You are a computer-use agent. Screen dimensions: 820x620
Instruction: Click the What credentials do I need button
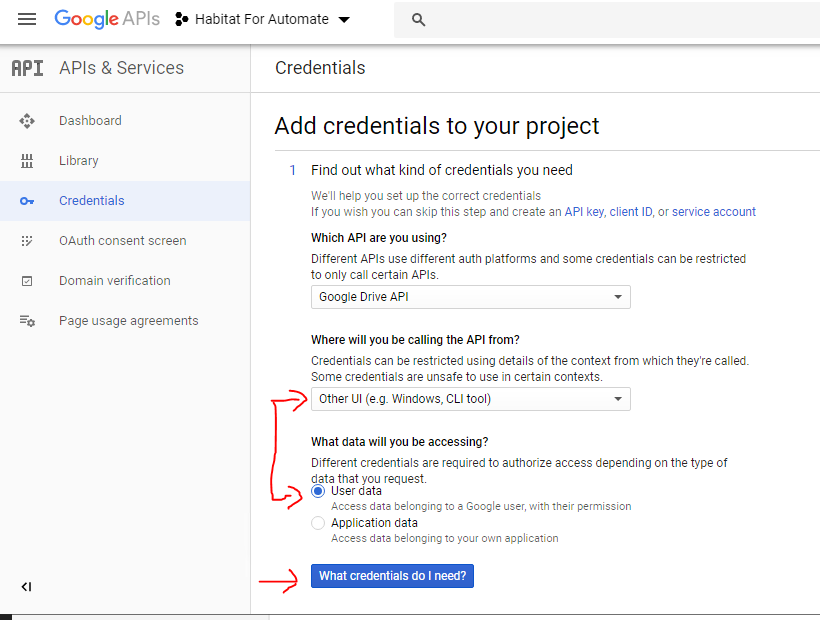coord(392,576)
